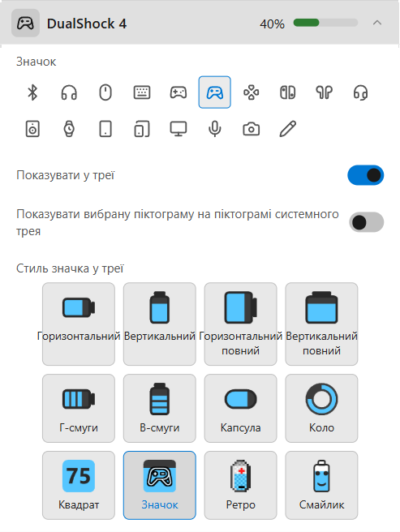Image resolution: width=400 pixels, height=532 pixels.
Task: Collapse the DualShock 4 section chevron
Action: coord(377,23)
